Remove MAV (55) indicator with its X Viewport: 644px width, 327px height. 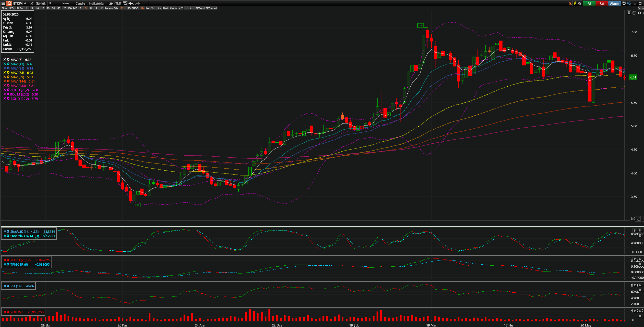point(5,72)
